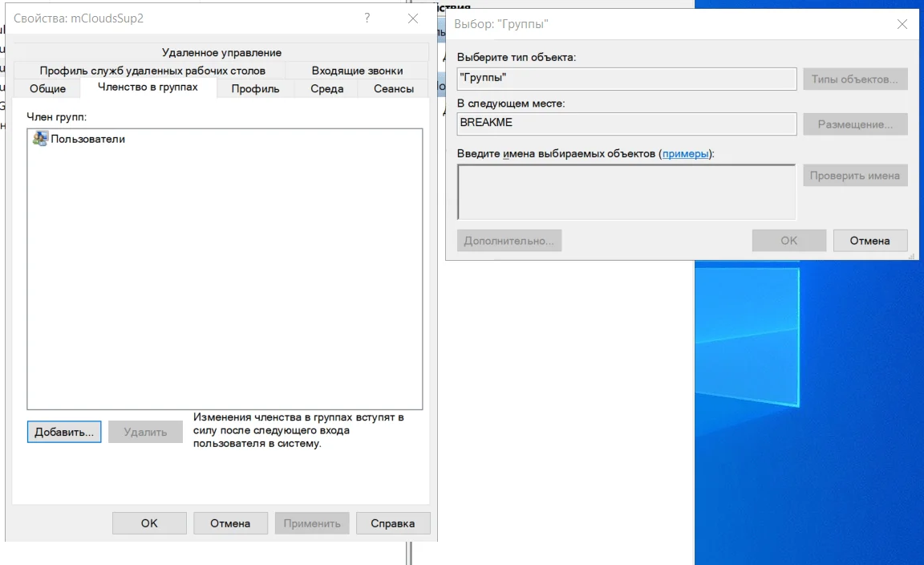Open the Среда tab
This screenshot has width=924, height=565.
click(x=326, y=88)
